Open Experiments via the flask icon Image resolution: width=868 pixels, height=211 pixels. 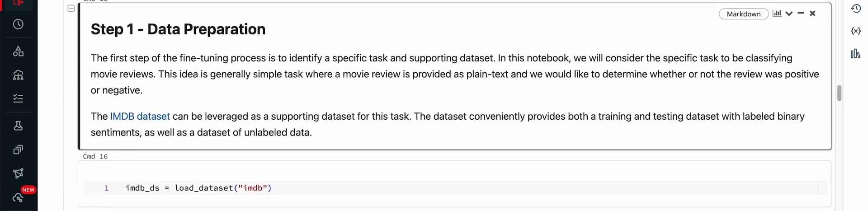pyautogui.click(x=18, y=126)
